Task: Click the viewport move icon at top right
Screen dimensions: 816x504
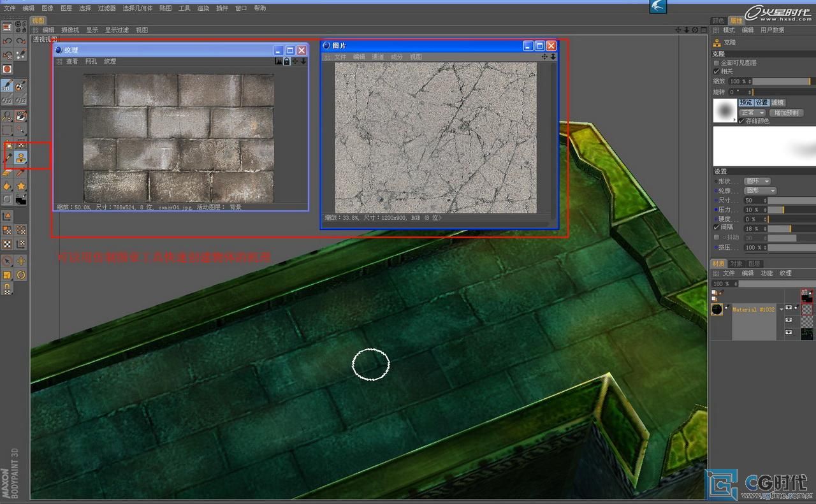Action: (678, 30)
